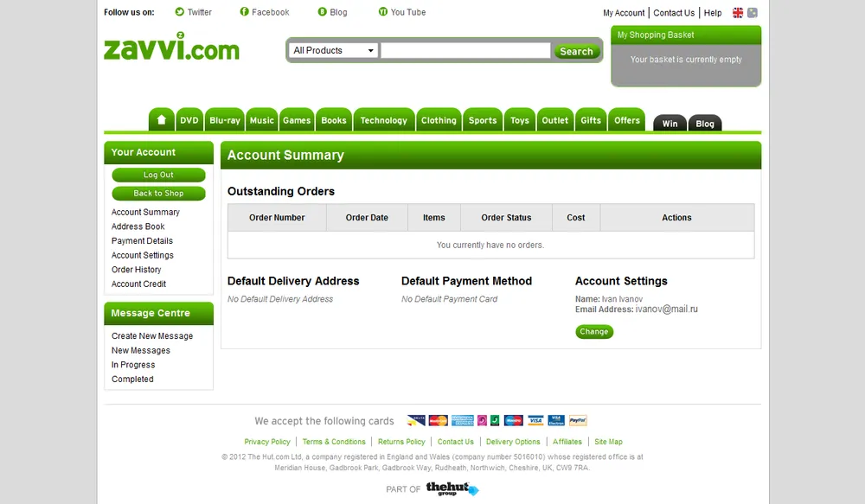Click the American Express card icon
This screenshot has height=504, width=865.
click(462, 421)
